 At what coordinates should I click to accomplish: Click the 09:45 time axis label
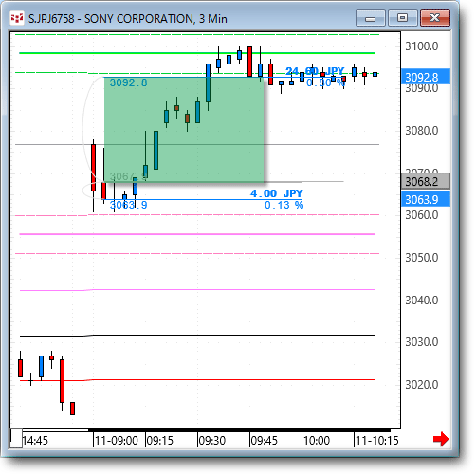tap(265, 440)
